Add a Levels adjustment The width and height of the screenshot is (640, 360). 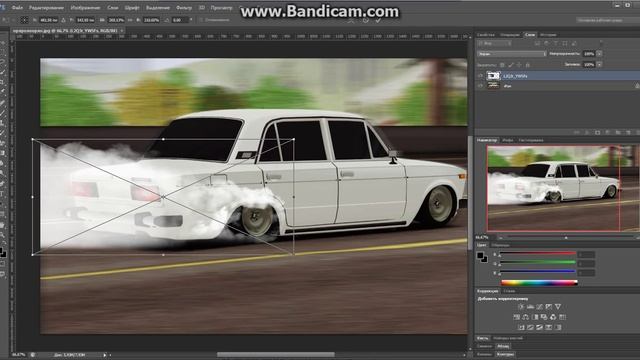(530, 307)
